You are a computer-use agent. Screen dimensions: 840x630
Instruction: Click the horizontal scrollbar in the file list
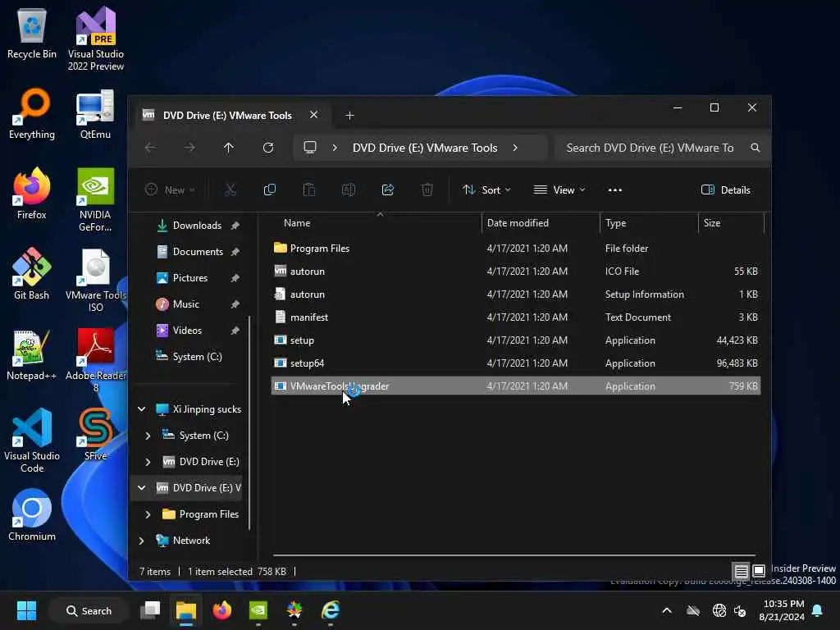[x=514, y=555]
